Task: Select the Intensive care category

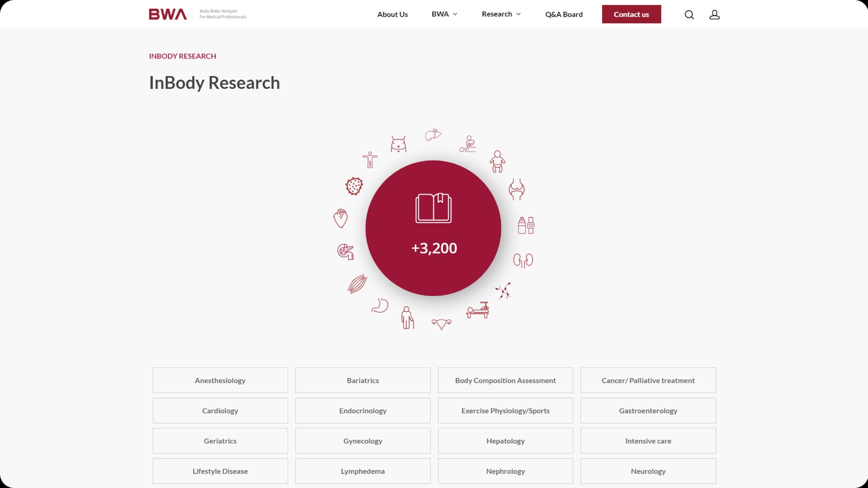Action: point(648,441)
